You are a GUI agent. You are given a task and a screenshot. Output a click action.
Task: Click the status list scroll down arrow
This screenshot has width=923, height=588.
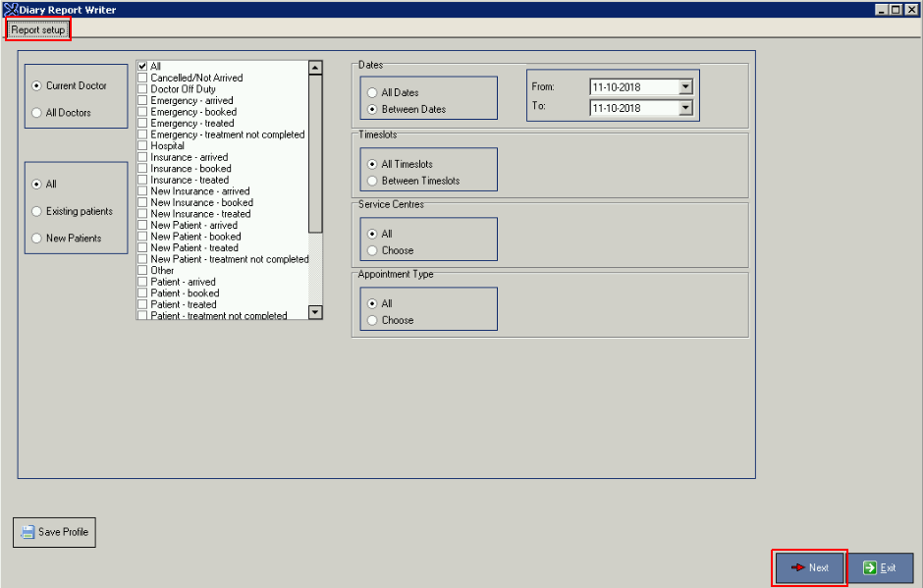pyautogui.click(x=315, y=312)
